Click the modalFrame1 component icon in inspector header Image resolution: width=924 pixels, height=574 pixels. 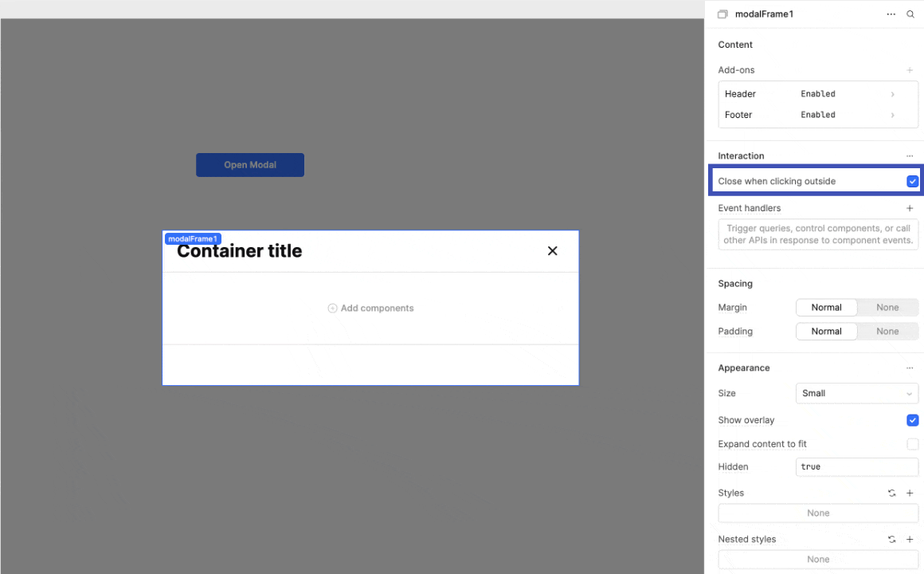click(722, 14)
